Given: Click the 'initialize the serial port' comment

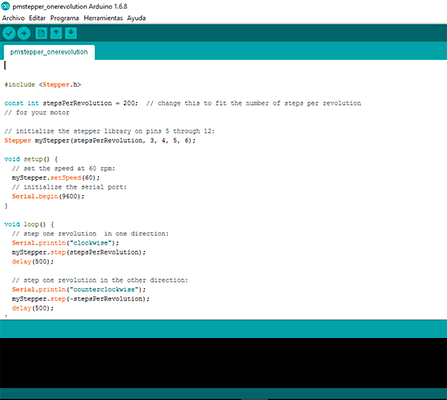Looking at the screenshot, I should pos(69,187).
